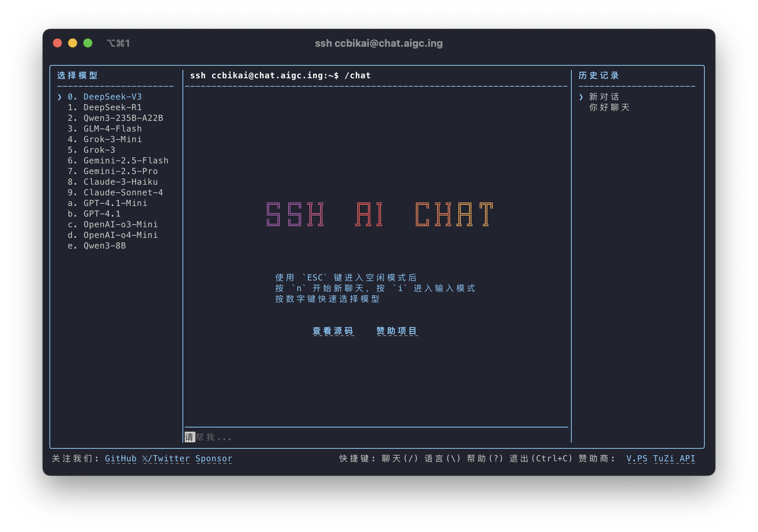Open the GitHub footer link
Screen dimensions: 758x532
[121, 459]
